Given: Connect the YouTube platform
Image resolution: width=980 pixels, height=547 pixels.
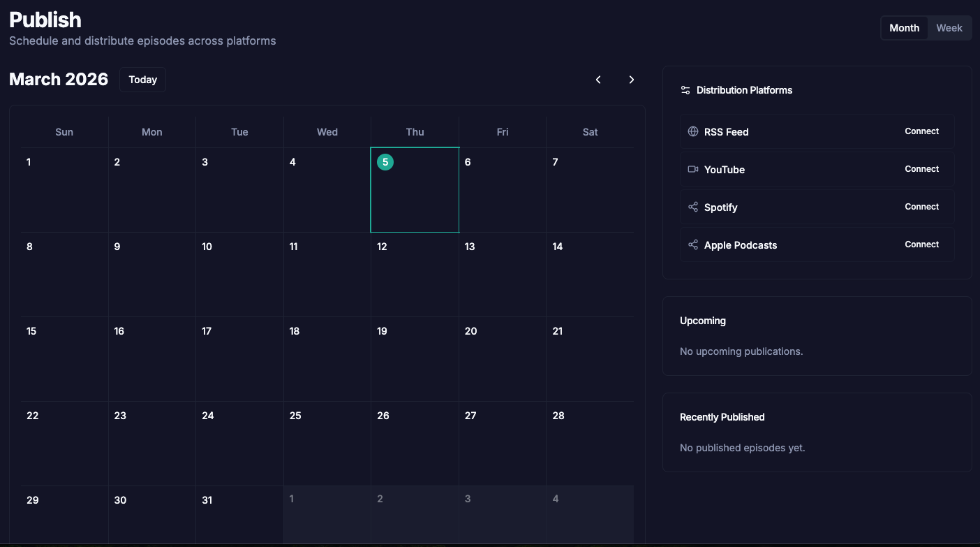Looking at the screenshot, I should pos(921,169).
